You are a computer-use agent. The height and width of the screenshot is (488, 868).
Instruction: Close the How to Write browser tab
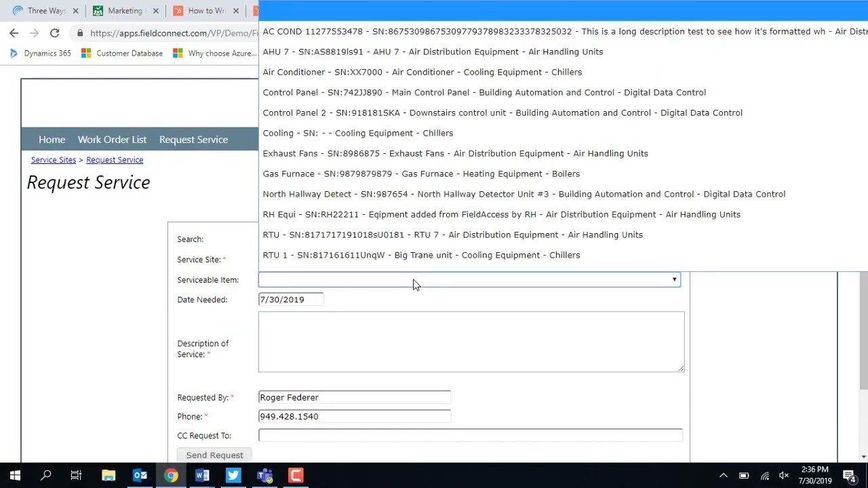pyautogui.click(x=236, y=11)
